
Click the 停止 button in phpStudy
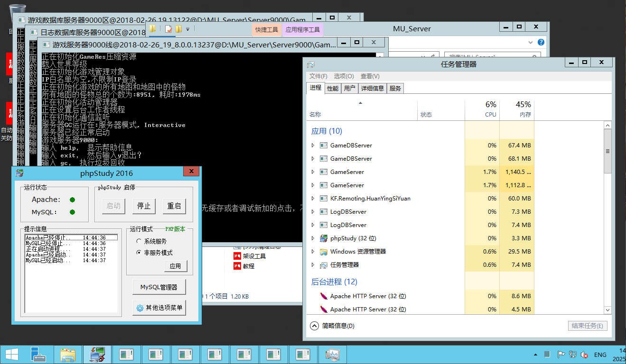(144, 206)
